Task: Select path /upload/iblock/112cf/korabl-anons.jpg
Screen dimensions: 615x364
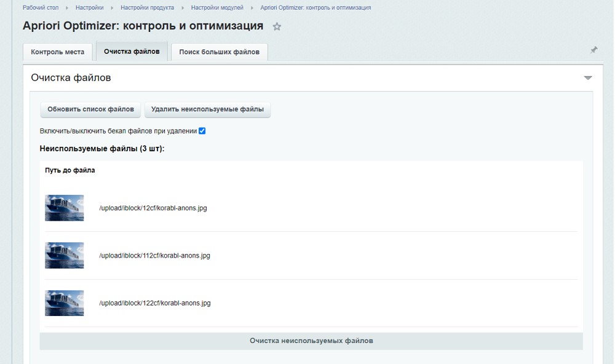Action: point(155,255)
